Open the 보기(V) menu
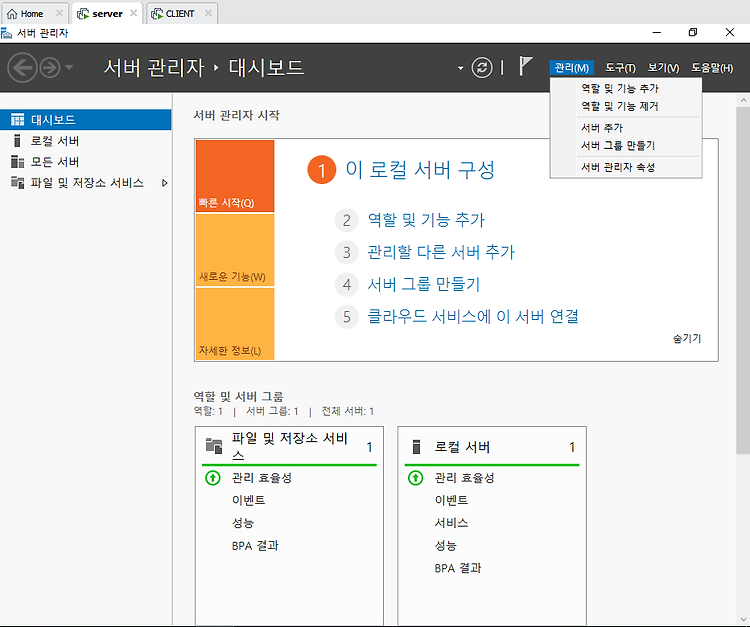Image resolution: width=750 pixels, height=627 pixels. click(x=663, y=68)
